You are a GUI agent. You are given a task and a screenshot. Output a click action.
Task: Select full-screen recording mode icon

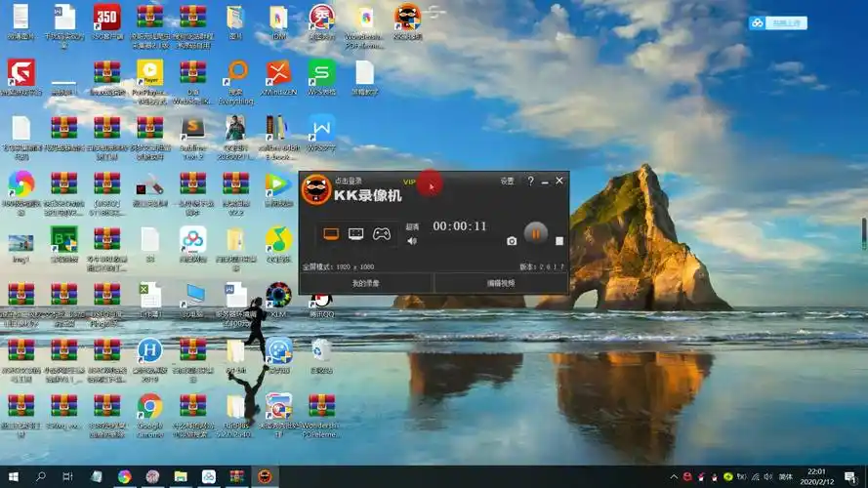[x=331, y=234]
